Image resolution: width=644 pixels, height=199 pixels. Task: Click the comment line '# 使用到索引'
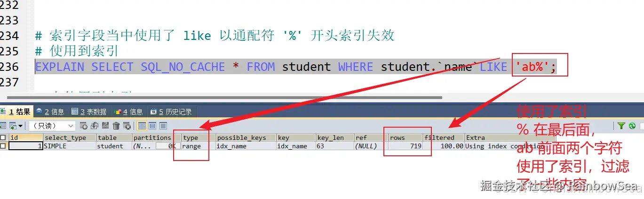tap(76, 51)
